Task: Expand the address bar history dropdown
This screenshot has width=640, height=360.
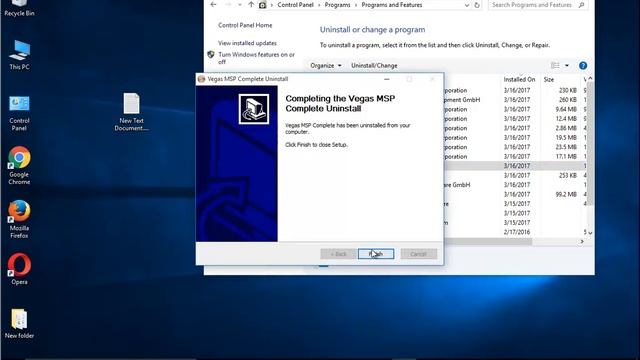Action: 467,5
